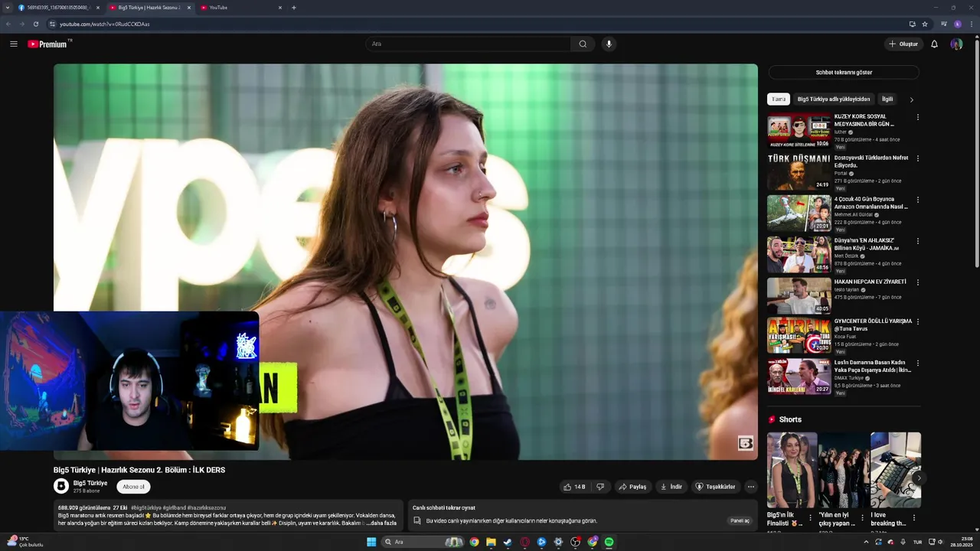
Task: Open the TUR language indicator in tray
Action: point(917,542)
